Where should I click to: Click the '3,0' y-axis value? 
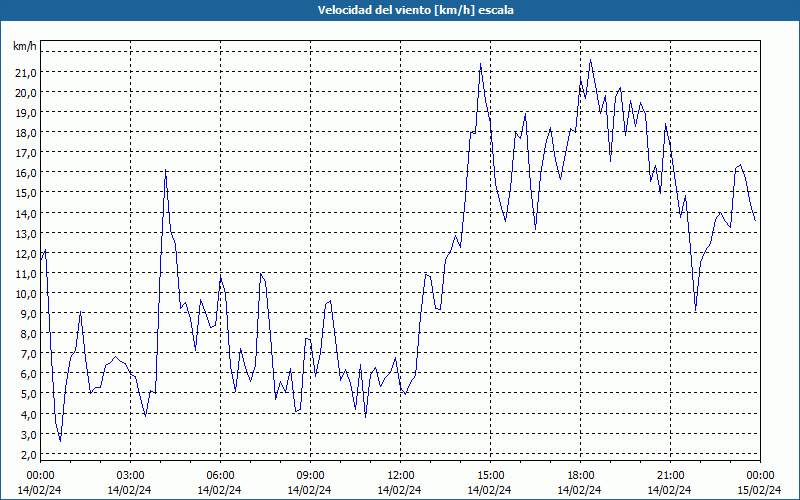click(x=28, y=435)
